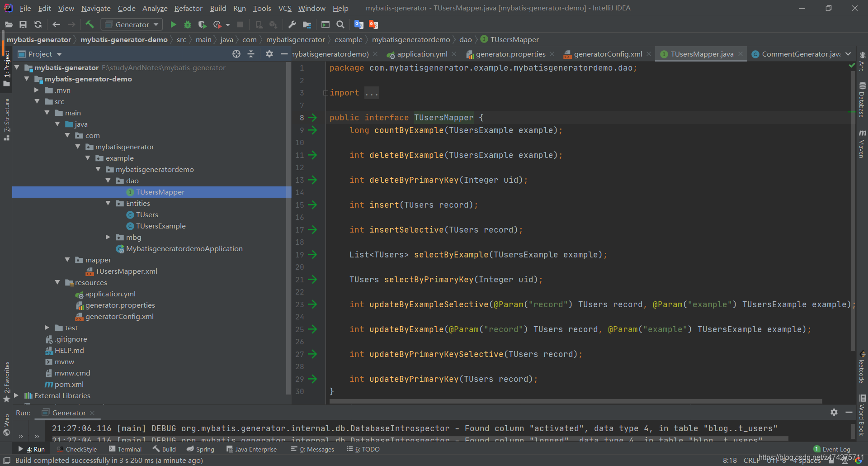Toggle the Database tool window stripe
Screen dimensions: 868x466
coord(862,100)
